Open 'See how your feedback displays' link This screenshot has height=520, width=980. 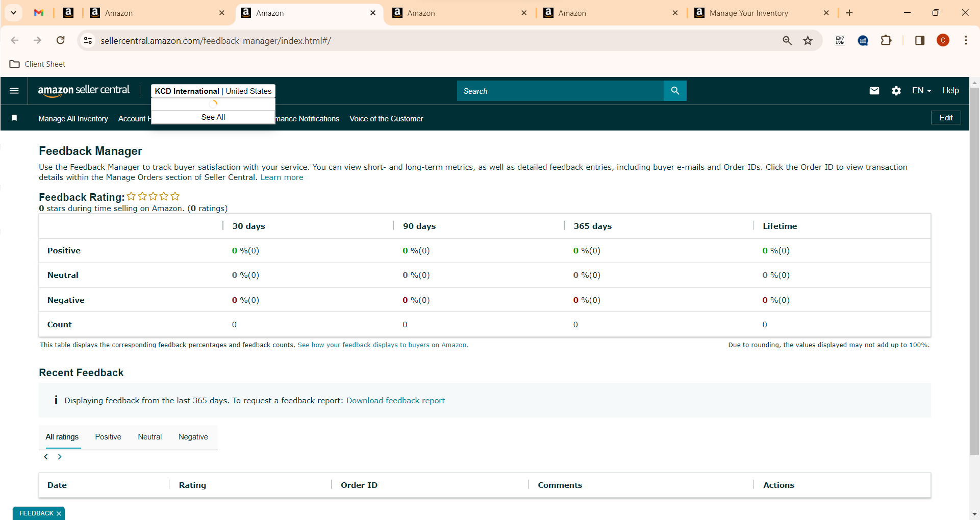pos(383,345)
